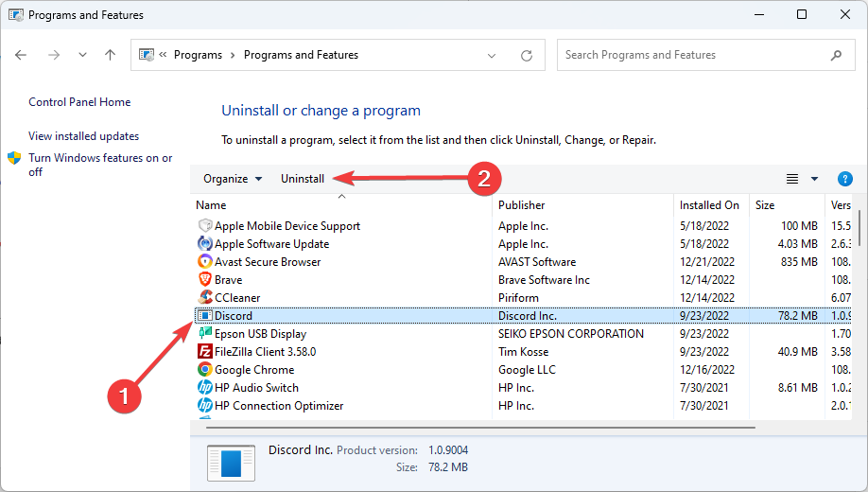This screenshot has height=492, width=868.
Task: Open the view options dropdown arrow
Action: click(814, 179)
